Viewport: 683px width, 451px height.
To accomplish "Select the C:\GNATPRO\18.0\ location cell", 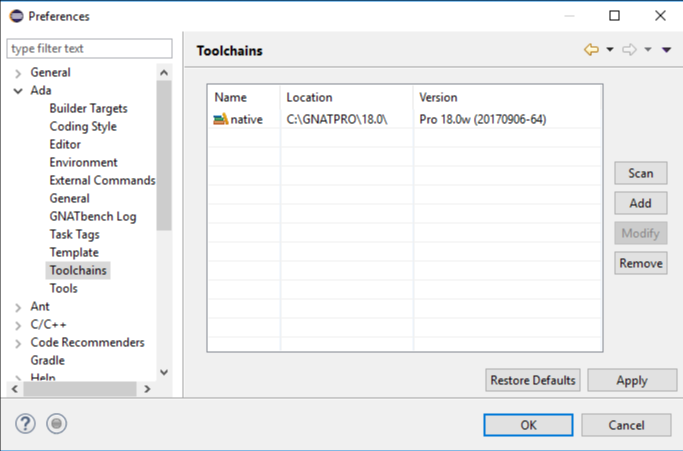I will pyautogui.click(x=337, y=119).
